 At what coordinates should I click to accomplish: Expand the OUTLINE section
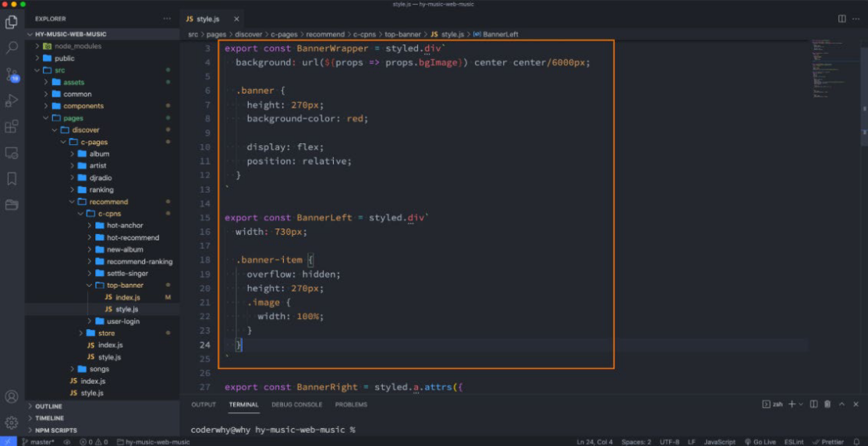(x=102, y=406)
